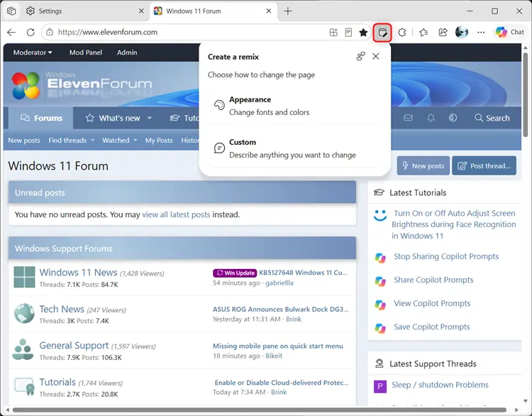
Task: Open Save Copilot Prompts tutorial
Action: [x=431, y=327]
